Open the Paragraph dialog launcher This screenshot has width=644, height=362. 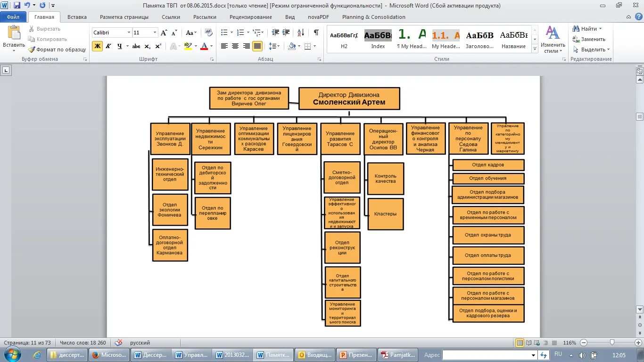(319, 59)
